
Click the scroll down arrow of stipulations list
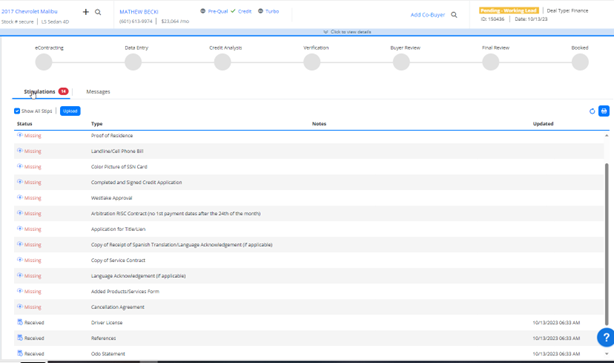click(607, 354)
